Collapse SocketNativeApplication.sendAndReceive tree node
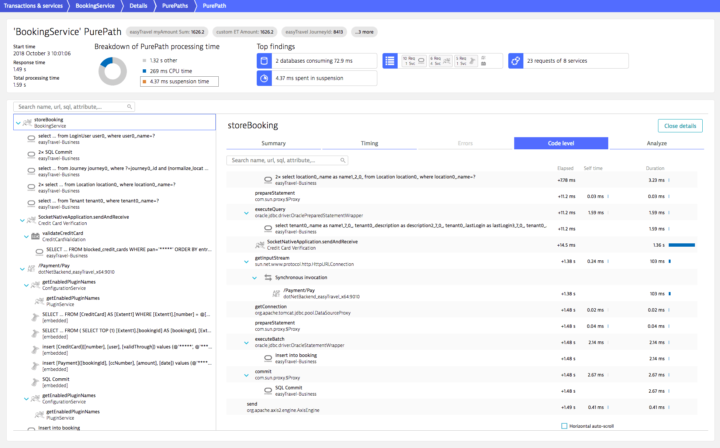720x448 pixels. 22,220
